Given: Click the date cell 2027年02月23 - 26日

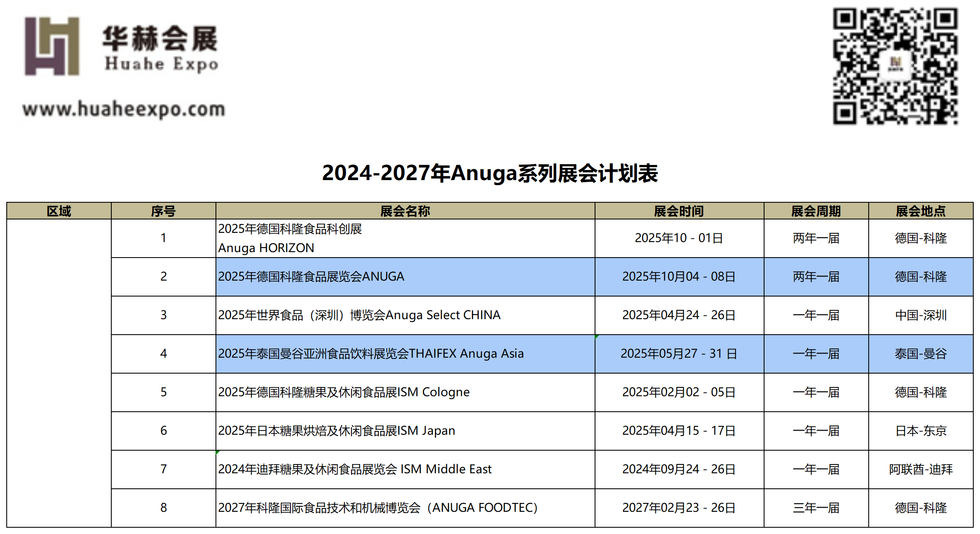Looking at the screenshot, I should (680, 508).
